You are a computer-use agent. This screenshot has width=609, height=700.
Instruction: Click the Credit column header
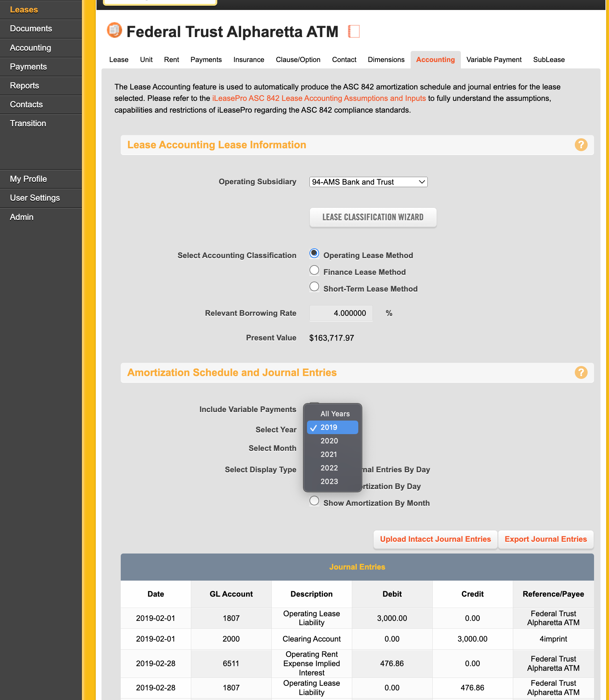(473, 594)
